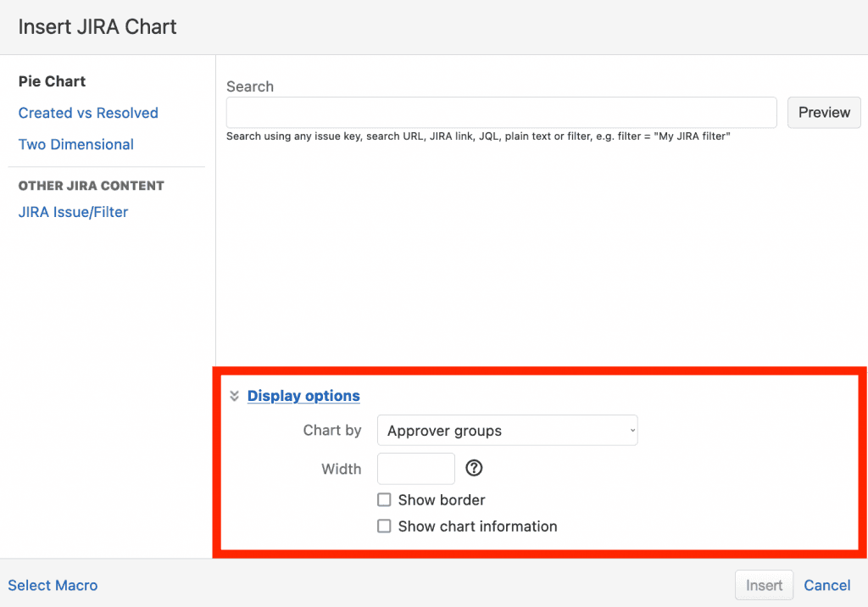
Task: Click into the Width input field
Action: coord(415,469)
